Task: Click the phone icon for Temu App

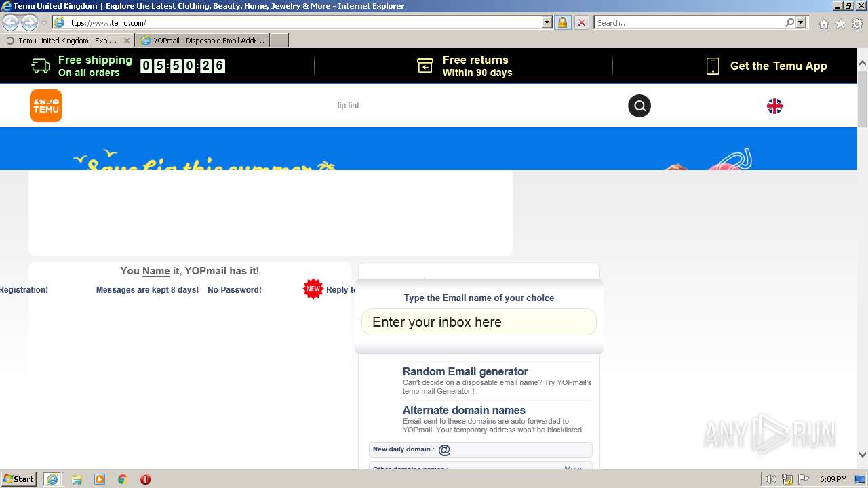Action: (x=713, y=66)
